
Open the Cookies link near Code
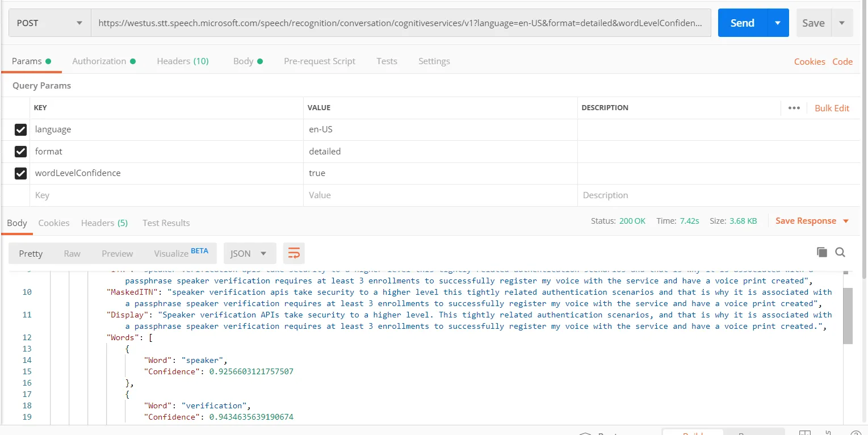click(810, 62)
